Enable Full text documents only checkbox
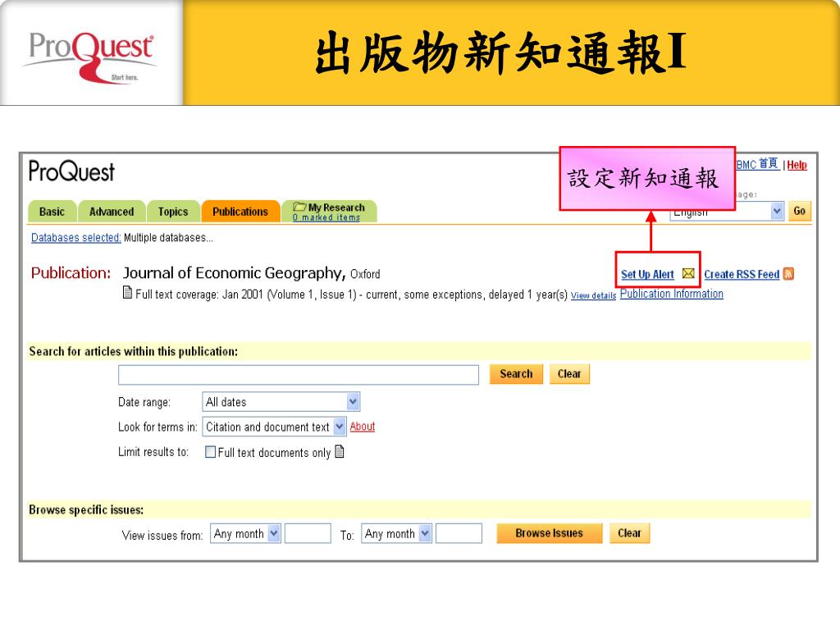The height and width of the screenshot is (630, 840). tap(211, 452)
